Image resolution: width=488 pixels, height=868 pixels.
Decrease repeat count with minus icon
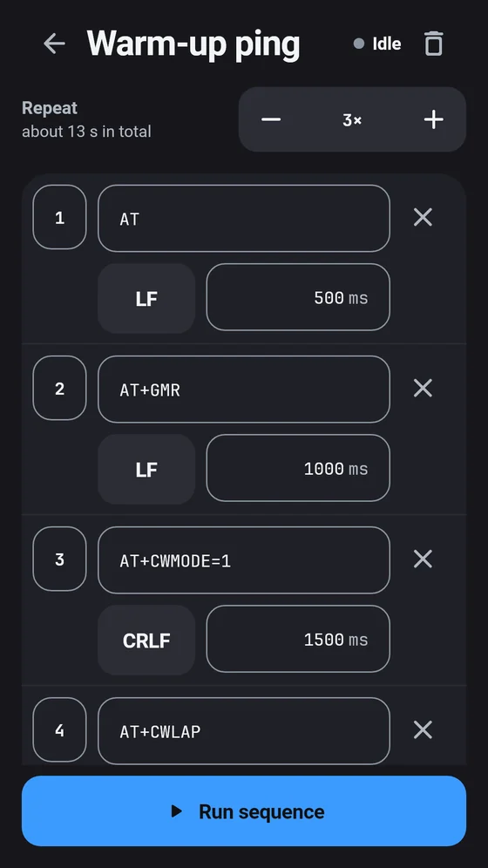tap(271, 119)
